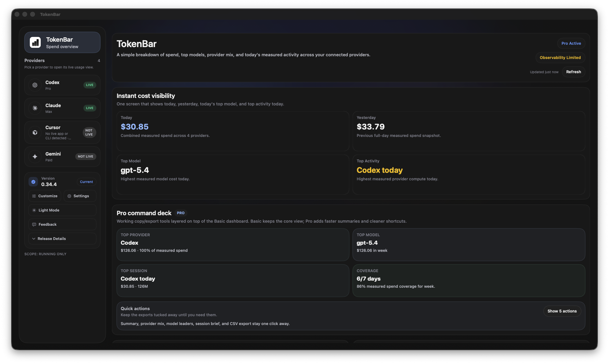This screenshot has height=364, width=609.
Task: Click the TokenBar app logo in the sidebar
Action: (35, 42)
